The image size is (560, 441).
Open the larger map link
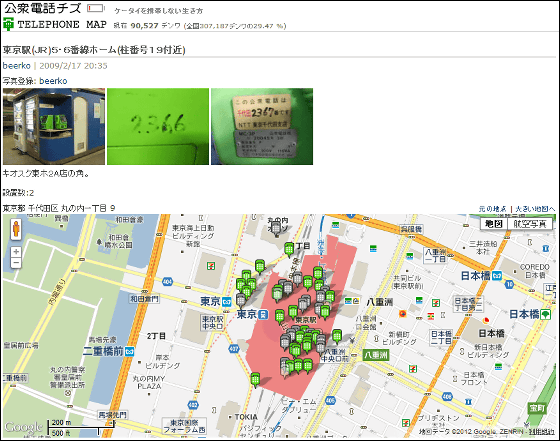(535, 209)
